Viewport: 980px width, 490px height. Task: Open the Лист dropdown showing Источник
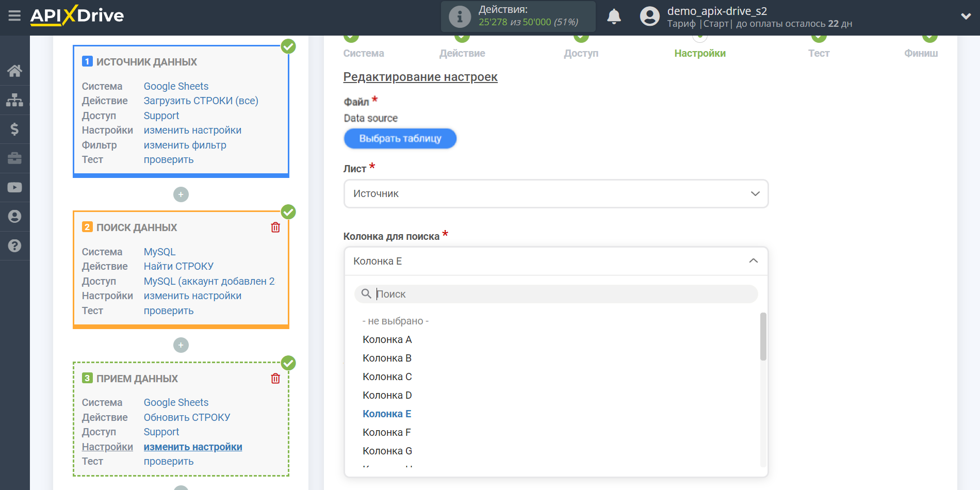coord(556,194)
